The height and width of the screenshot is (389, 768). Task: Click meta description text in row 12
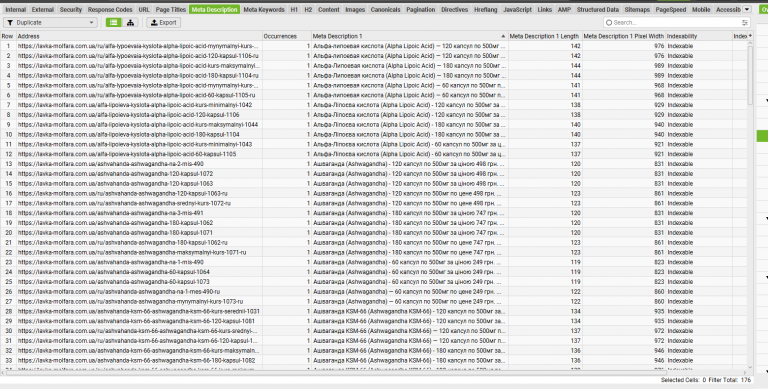[409, 154]
